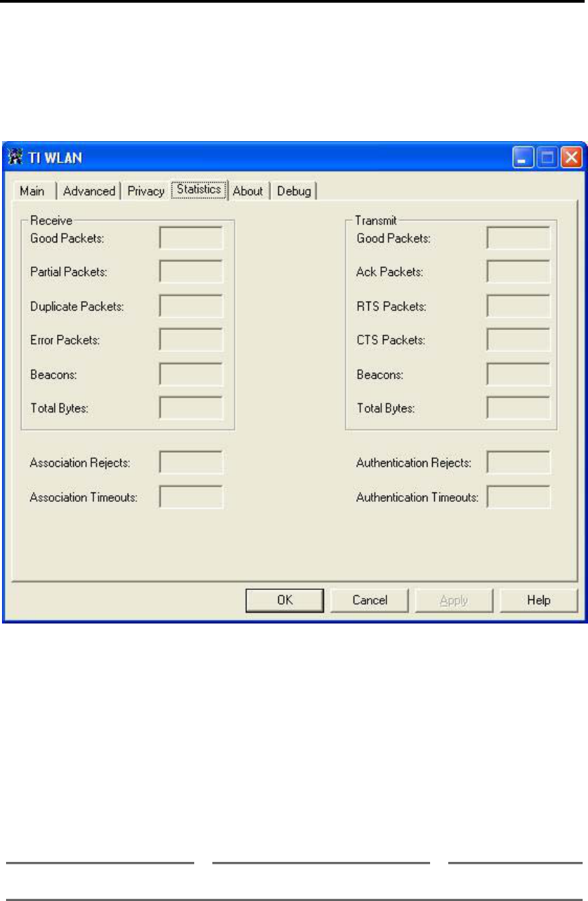Screen dimensions: 588x901
Task: Click the 'Ack Packets:' label
Action: tap(390, 272)
